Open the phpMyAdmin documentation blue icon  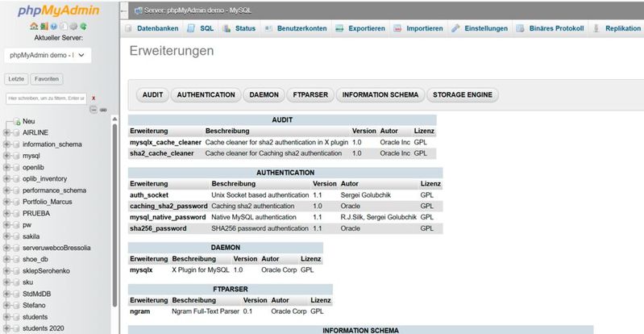click(54, 27)
